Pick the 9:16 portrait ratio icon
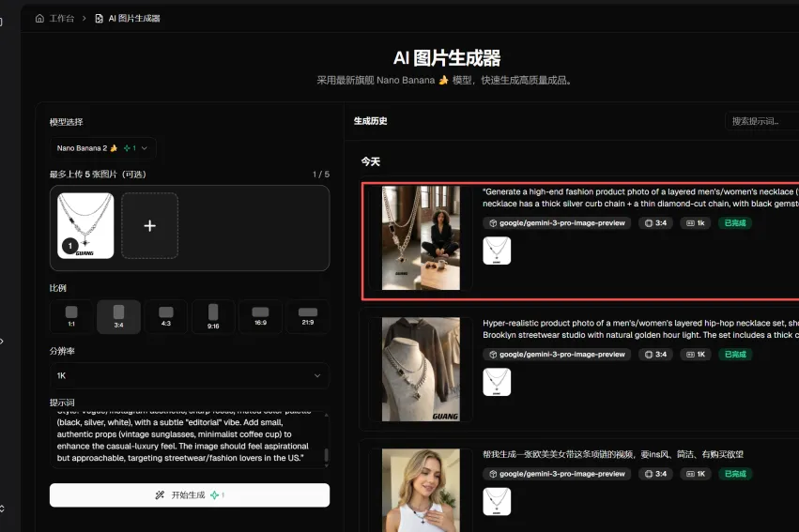 click(x=213, y=316)
